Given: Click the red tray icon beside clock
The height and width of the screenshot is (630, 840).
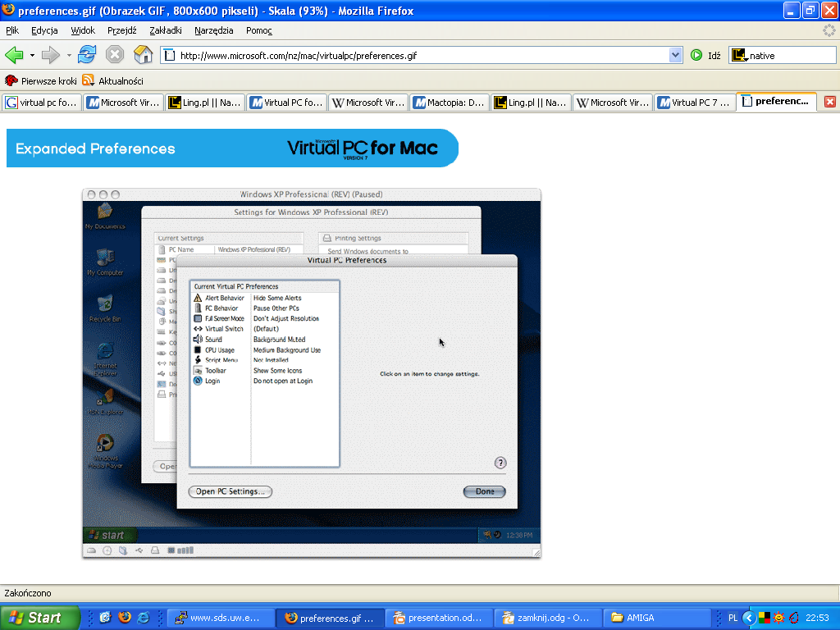Looking at the screenshot, I should tap(793, 618).
